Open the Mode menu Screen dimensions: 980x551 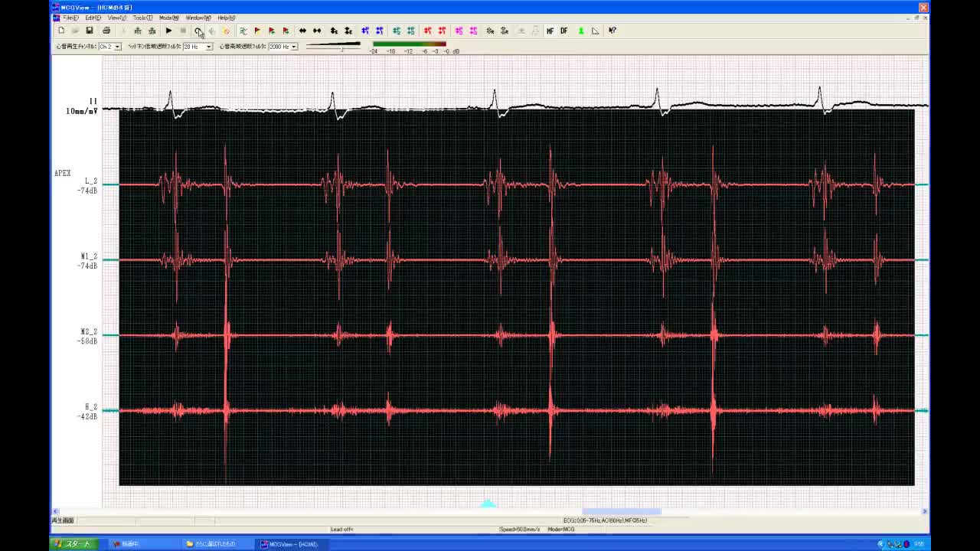click(x=168, y=18)
